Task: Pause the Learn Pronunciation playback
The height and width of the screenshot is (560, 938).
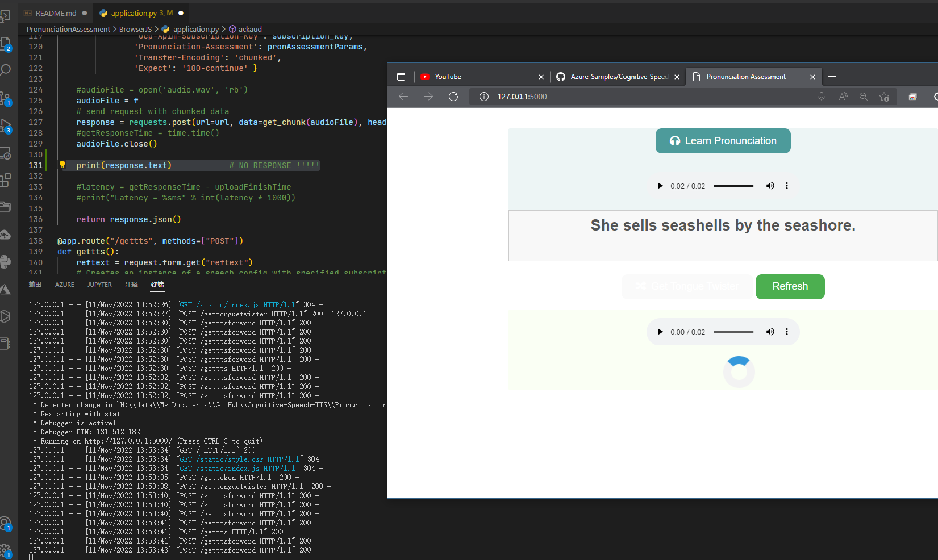Action: tap(660, 186)
